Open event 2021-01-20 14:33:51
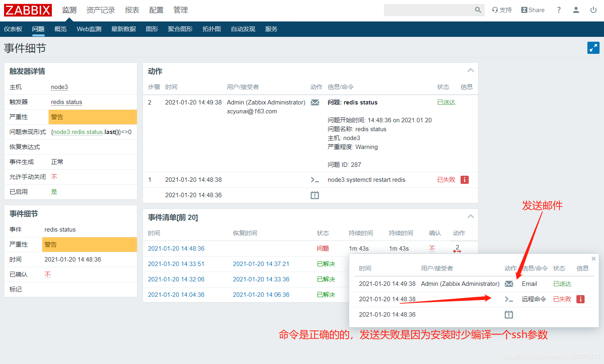Viewport: 604px width, 364px height. 176,264
